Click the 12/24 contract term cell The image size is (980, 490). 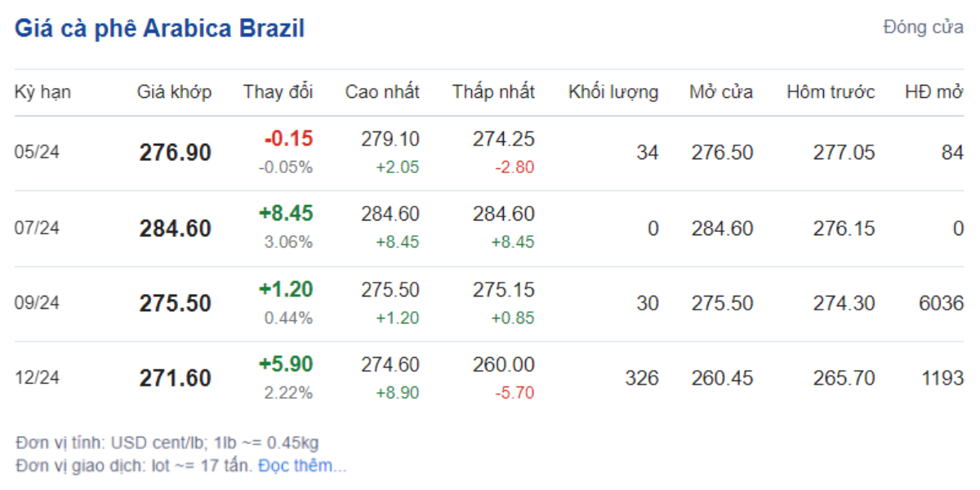click(x=37, y=378)
